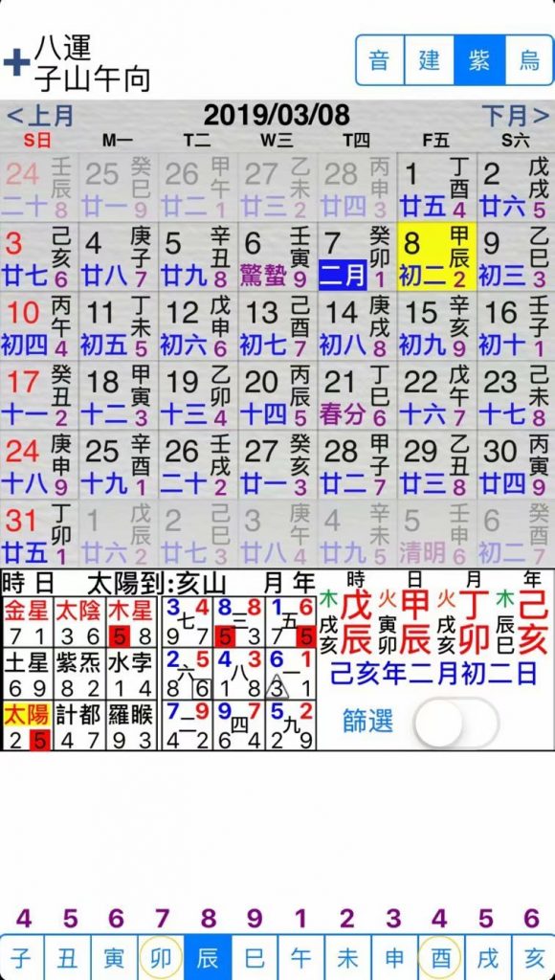This screenshot has width=555, height=980.
Task: Select the 音 segment
Action: point(380,60)
